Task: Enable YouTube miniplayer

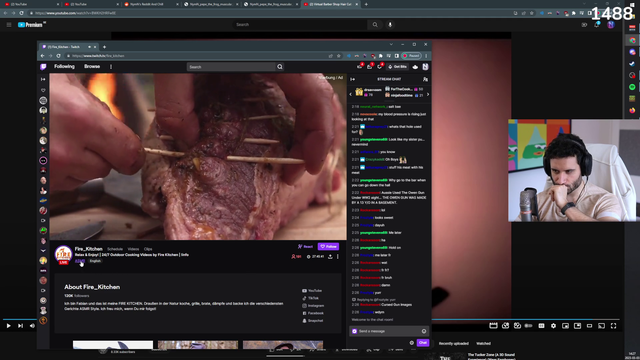Action: pos(565,326)
